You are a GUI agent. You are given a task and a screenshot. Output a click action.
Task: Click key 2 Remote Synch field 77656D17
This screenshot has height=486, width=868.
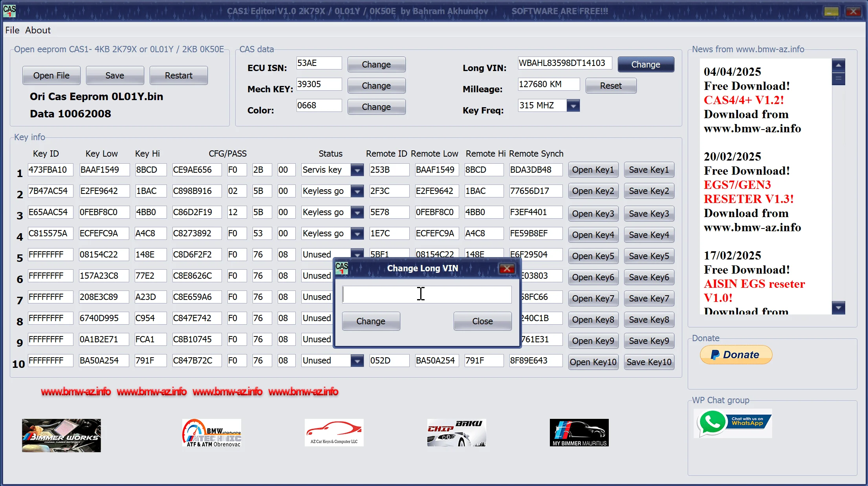tap(536, 191)
